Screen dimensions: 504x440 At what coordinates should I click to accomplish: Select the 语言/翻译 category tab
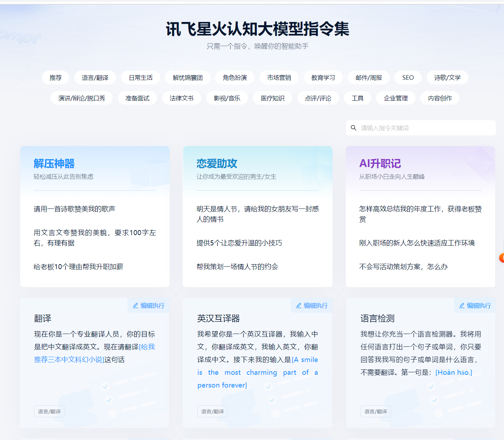[95, 78]
